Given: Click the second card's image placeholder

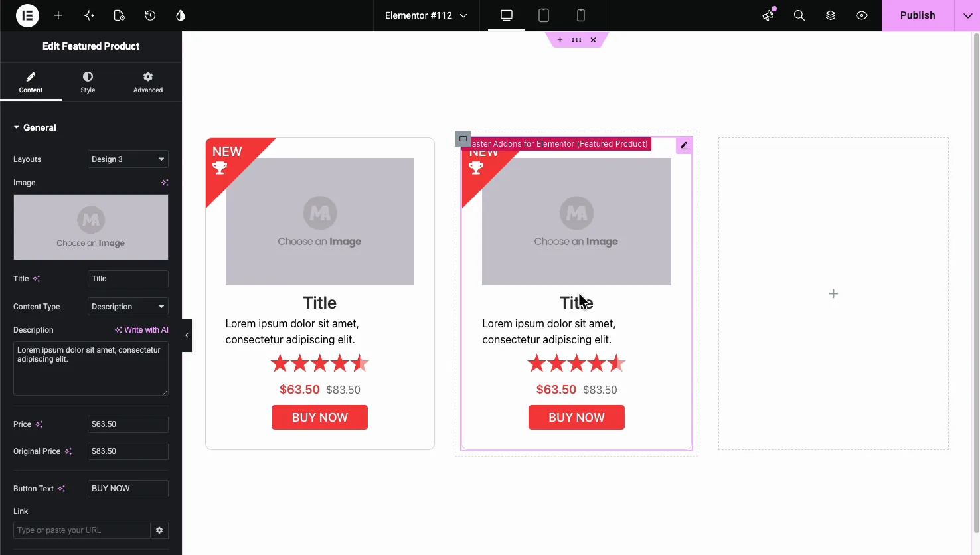Looking at the screenshot, I should pyautogui.click(x=576, y=222).
